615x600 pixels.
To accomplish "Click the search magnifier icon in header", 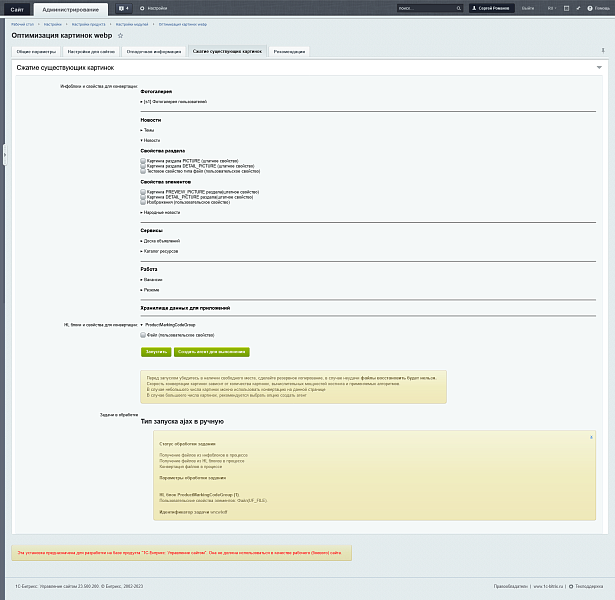I will (457, 8).
